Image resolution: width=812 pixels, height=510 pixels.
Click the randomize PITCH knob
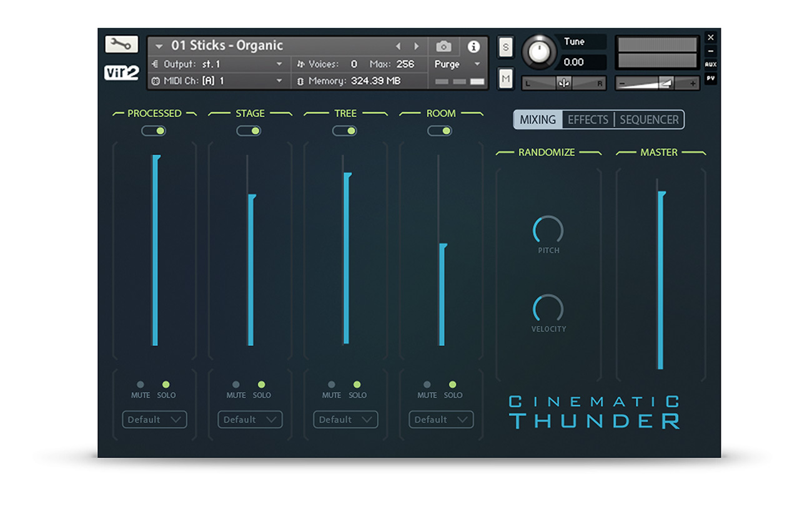coord(548,231)
